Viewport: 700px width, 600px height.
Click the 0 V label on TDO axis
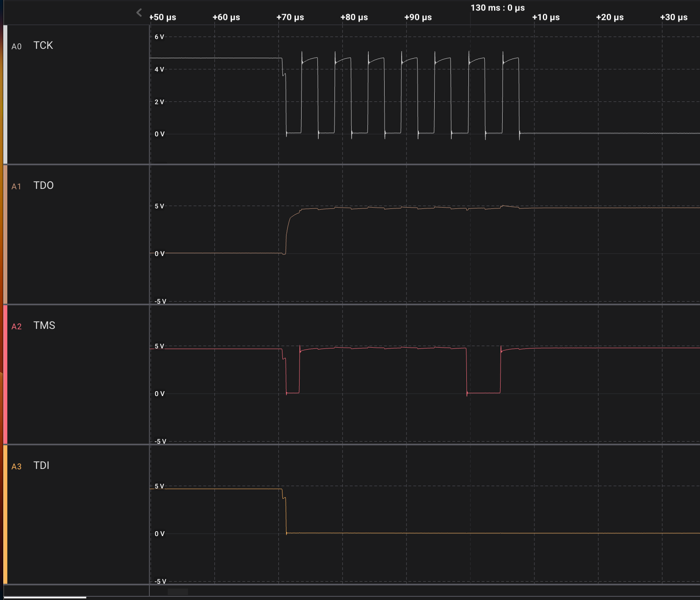coord(160,254)
